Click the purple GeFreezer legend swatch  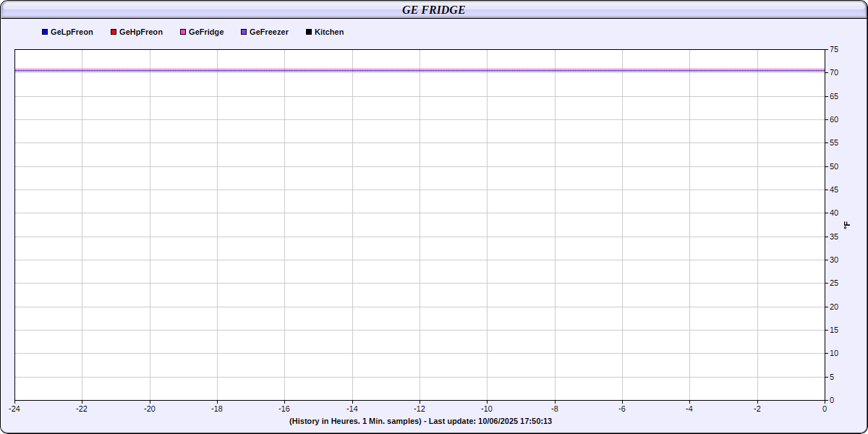pos(244,33)
